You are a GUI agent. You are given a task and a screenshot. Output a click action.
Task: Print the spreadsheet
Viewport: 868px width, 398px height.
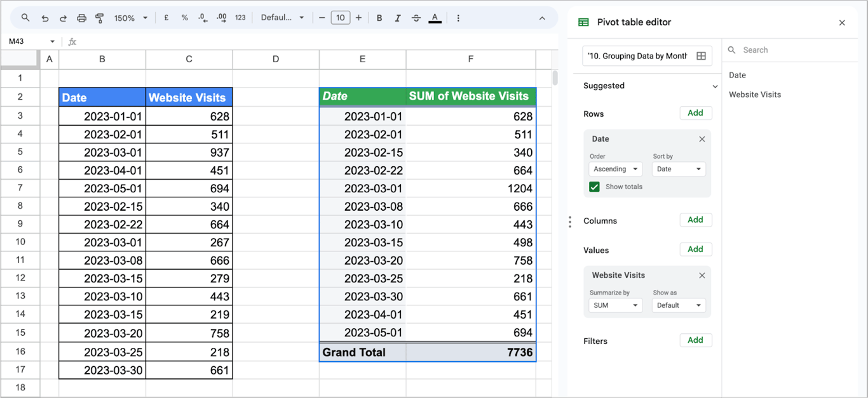(81, 18)
